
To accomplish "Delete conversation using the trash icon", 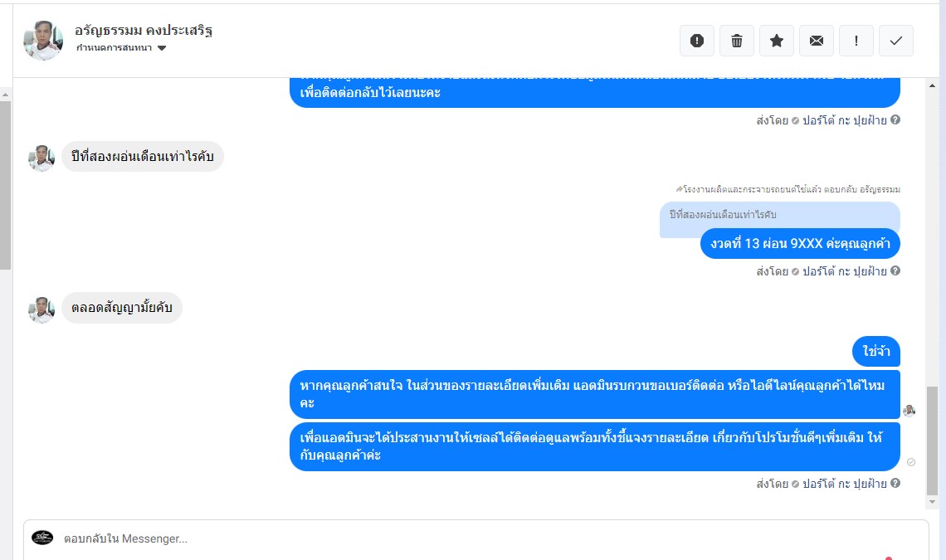I will 737,41.
